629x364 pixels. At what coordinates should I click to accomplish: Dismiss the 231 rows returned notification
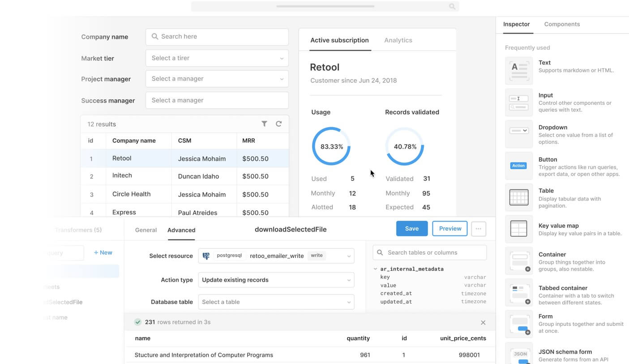(483, 322)
